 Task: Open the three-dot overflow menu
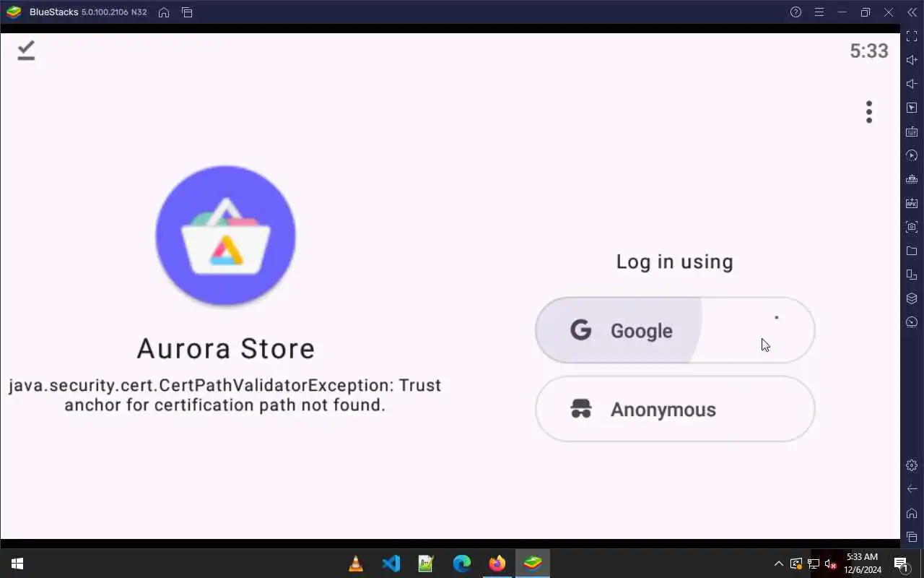869,112
